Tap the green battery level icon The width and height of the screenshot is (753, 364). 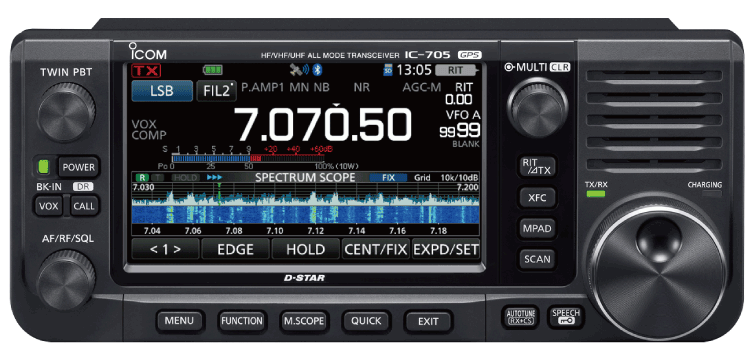pyautogui.click(x=212, y=70)
